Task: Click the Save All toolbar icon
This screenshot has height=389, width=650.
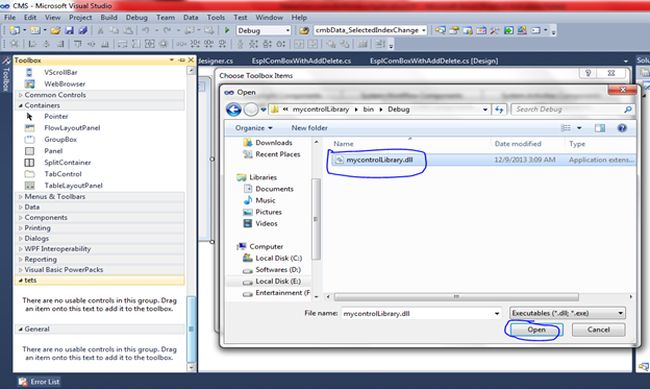Action: (x=83, y=30)
